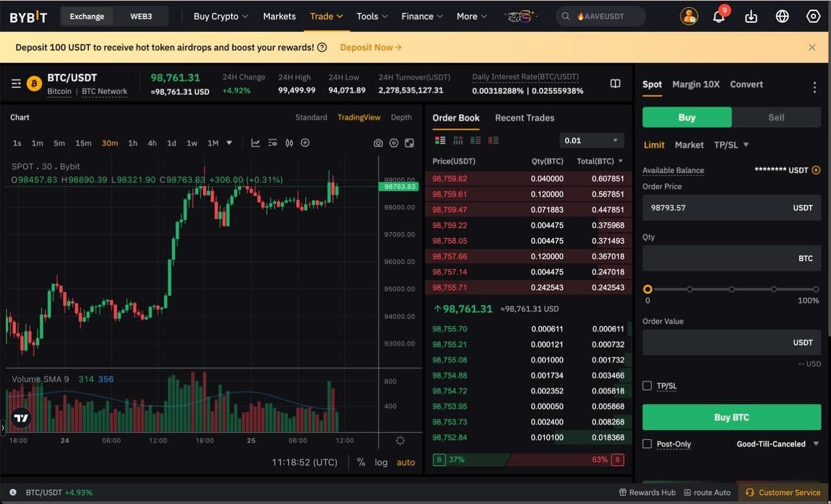This screenshot has height=504, width=831.
Task: Toggle the chart log scale
Action: [381, 462]
